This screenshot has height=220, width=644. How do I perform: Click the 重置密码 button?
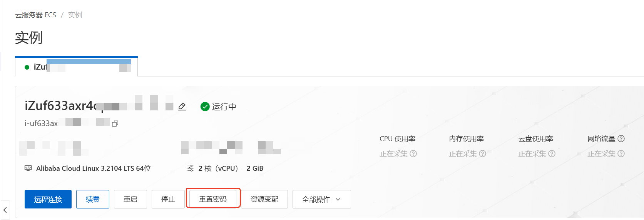pyautogui.click(x=213, y=199)
